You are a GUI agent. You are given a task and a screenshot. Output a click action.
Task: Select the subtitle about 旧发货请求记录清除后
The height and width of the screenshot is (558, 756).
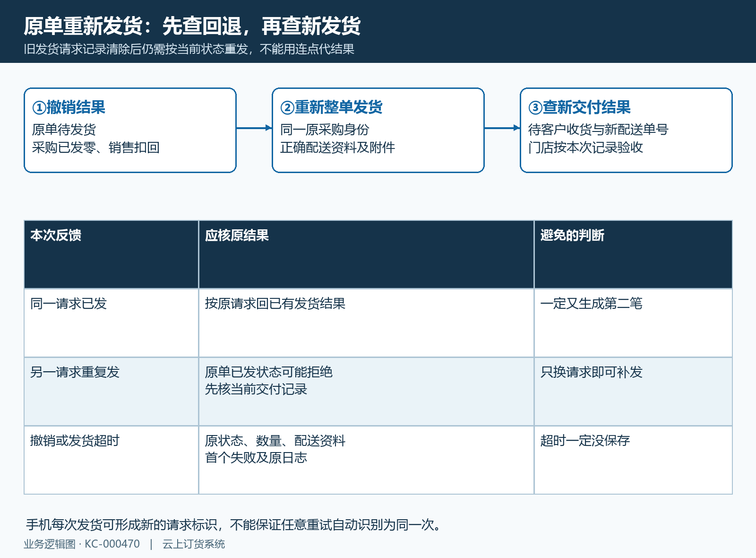(x=189, y=49)
